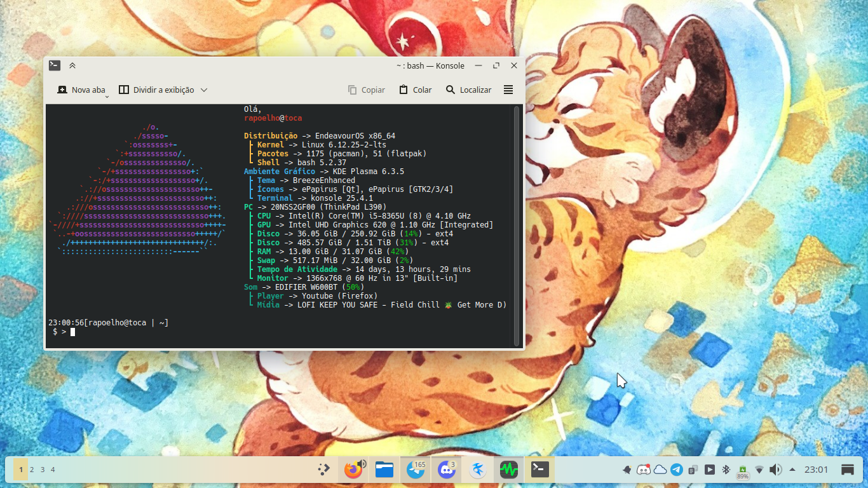
Task: Switch to virtual desktop 4
Action: (x=53, y=470)
